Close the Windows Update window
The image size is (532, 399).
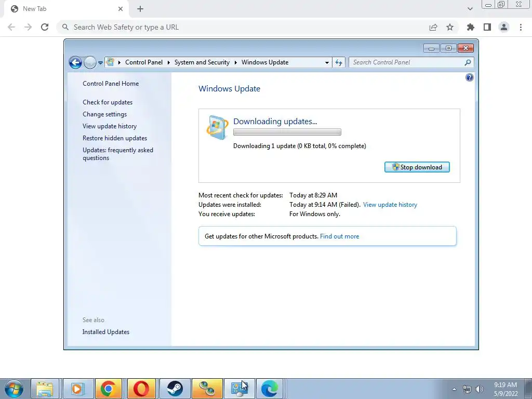(x=465, y=48)
